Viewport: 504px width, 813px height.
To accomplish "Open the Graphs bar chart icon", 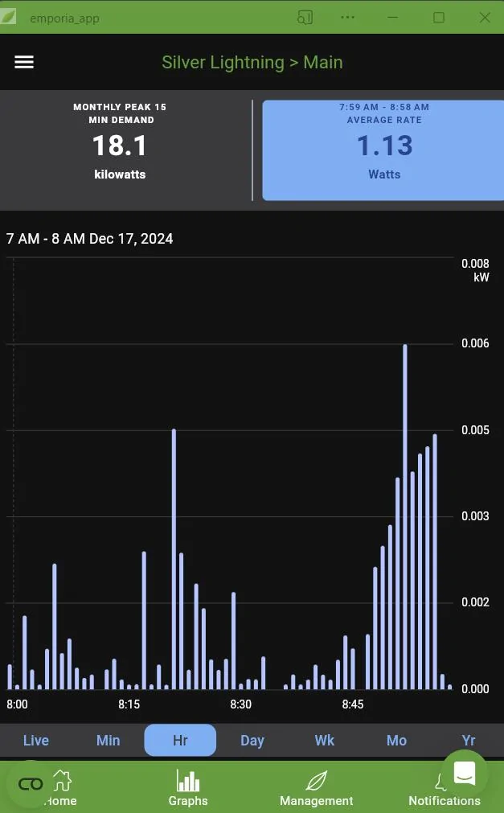I will click(x=188, y=781).
